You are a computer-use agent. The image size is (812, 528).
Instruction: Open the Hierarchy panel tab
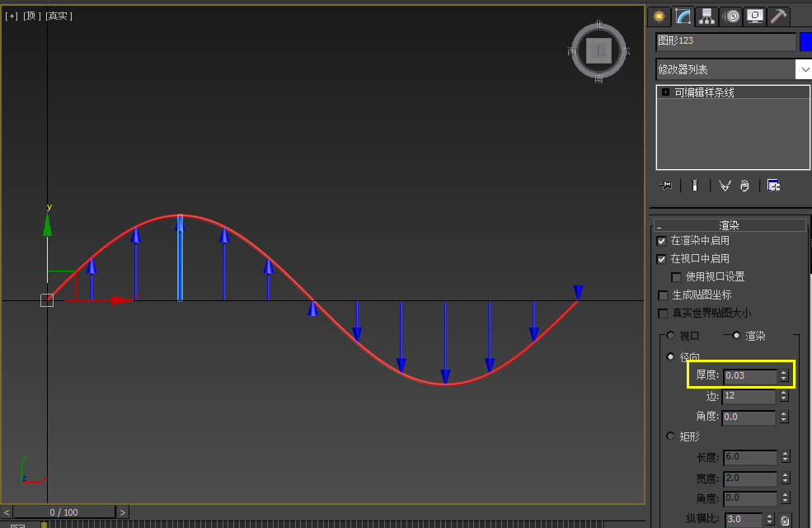click(706, 16)
